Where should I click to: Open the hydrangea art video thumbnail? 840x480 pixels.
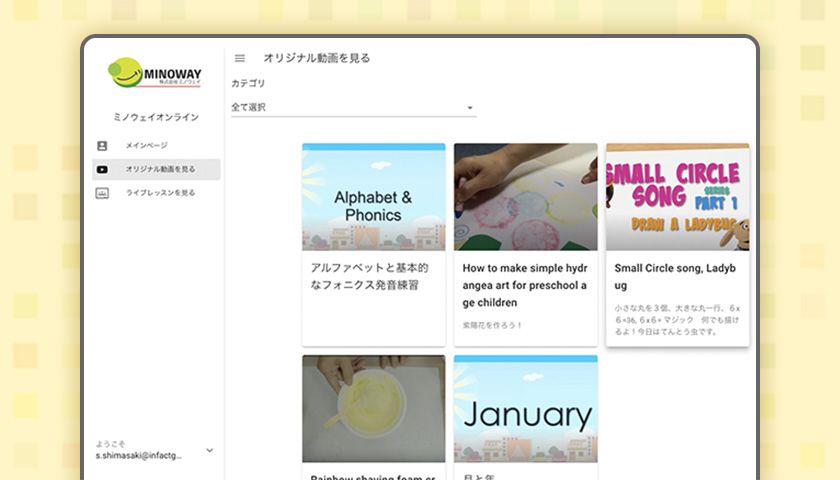[526, 197]
